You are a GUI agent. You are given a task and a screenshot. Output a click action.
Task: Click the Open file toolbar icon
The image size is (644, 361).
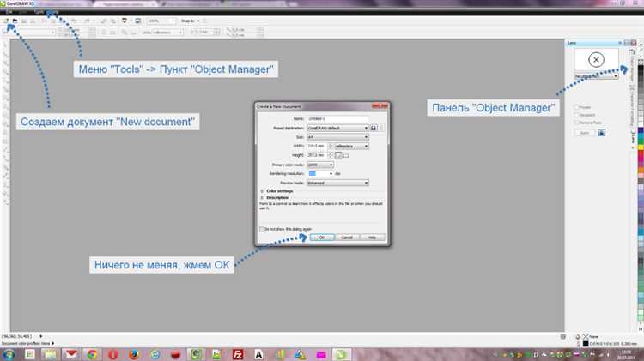15,21
